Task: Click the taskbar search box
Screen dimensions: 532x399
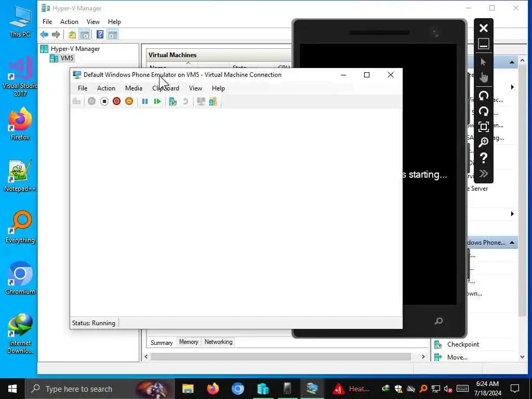Action: 100,389
